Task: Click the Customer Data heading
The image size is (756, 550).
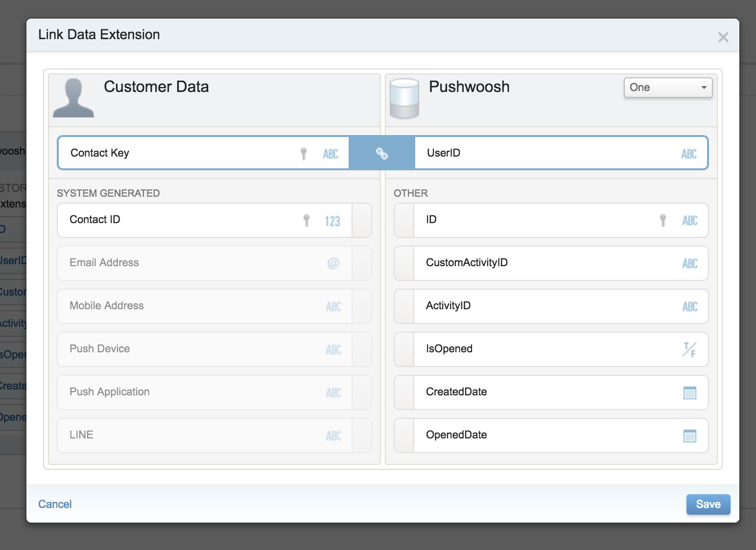Action: (156, 87)
